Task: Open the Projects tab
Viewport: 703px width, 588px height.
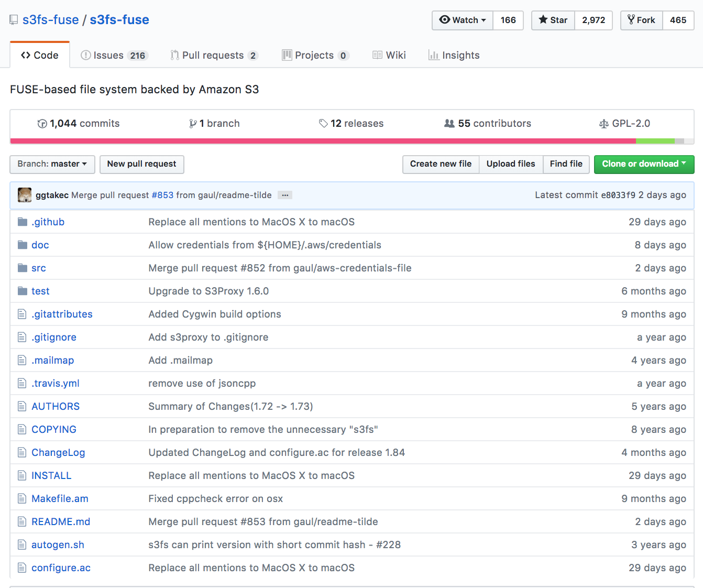Action: point(315,55)
